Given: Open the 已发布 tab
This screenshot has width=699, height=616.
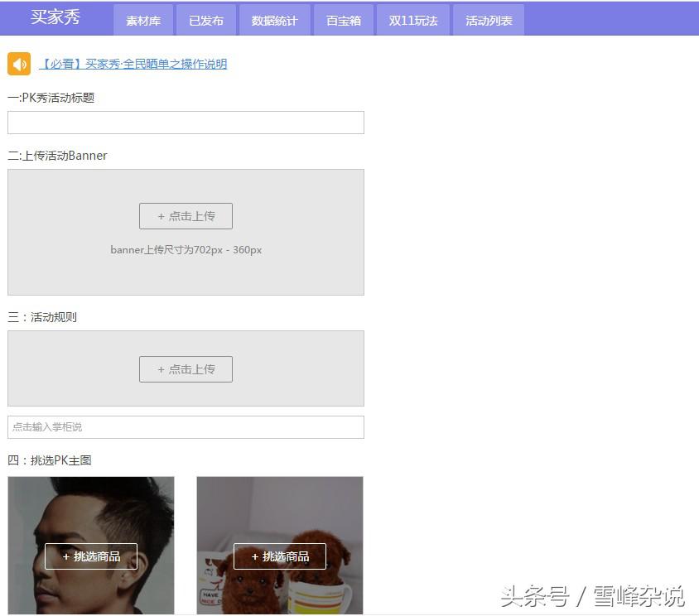Looking at the screenshot, I should coord(205,21).
